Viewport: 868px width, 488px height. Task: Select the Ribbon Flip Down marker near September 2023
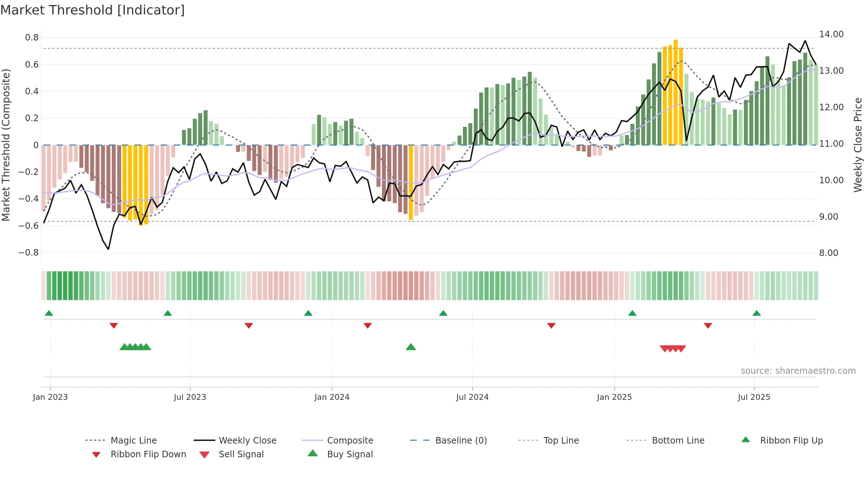click(249, 326)
